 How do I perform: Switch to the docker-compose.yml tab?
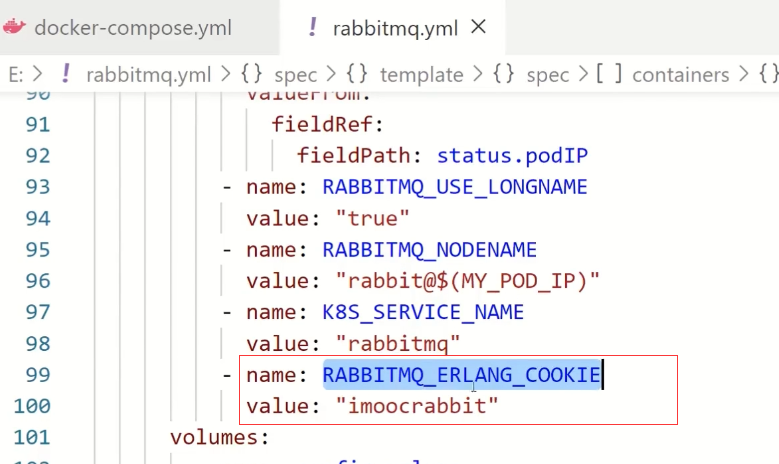coord(133,28)
